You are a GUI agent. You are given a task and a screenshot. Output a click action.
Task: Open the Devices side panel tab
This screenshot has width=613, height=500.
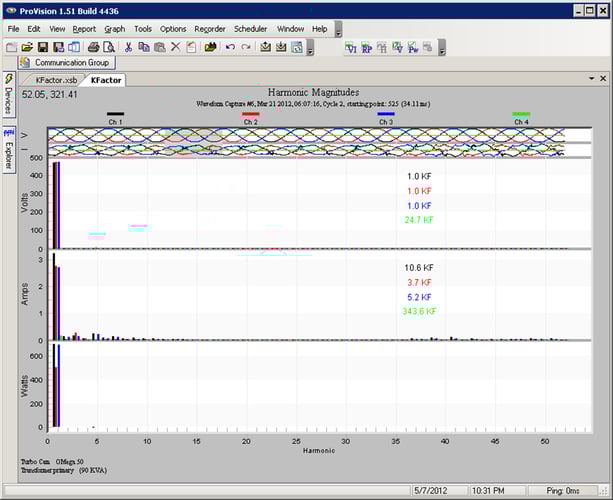[9, 94]
